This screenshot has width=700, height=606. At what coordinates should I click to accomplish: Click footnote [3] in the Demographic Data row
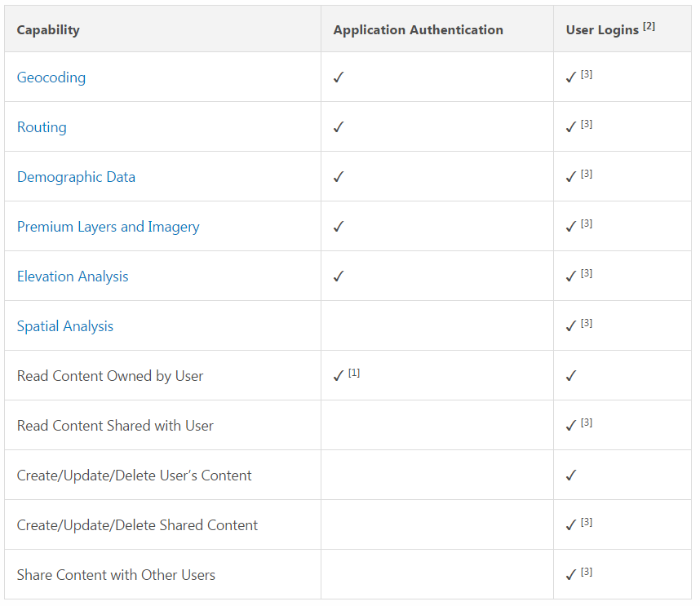[587, 174]
